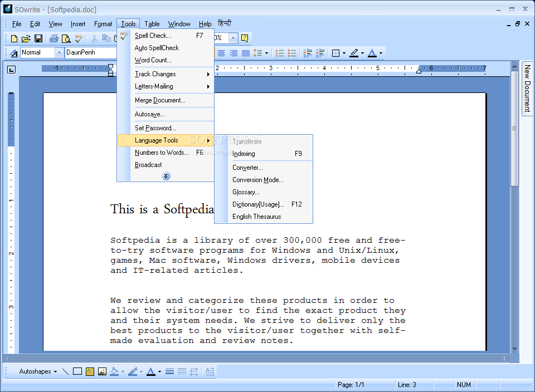Image resolution: width=535 pixels, height=392 pixels.
Task: Click the toolbar spell check icon
Action: 79,38
